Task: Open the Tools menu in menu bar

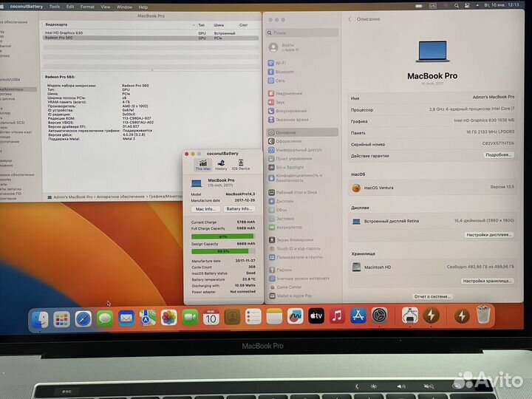Action: pyautogui.click(x=54, y=7)
